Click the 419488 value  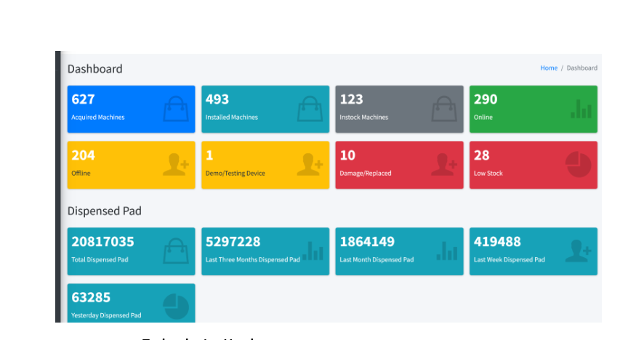[x=497, y=241]
